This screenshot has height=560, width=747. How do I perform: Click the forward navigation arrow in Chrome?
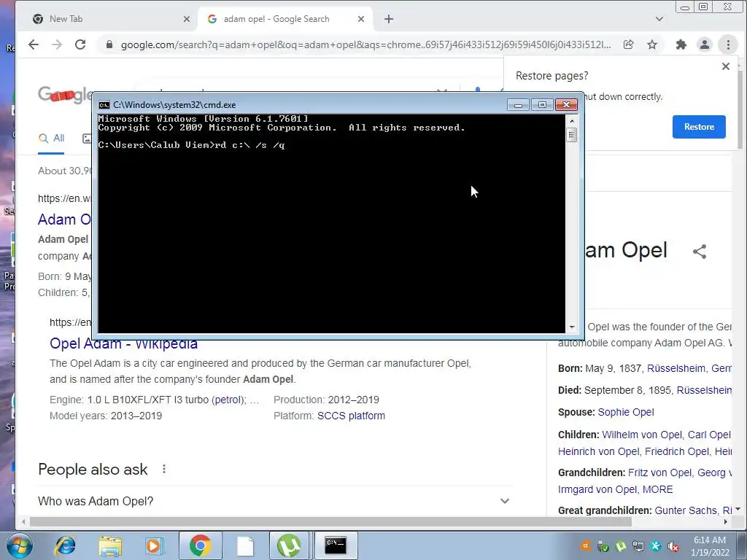(57, 44)
